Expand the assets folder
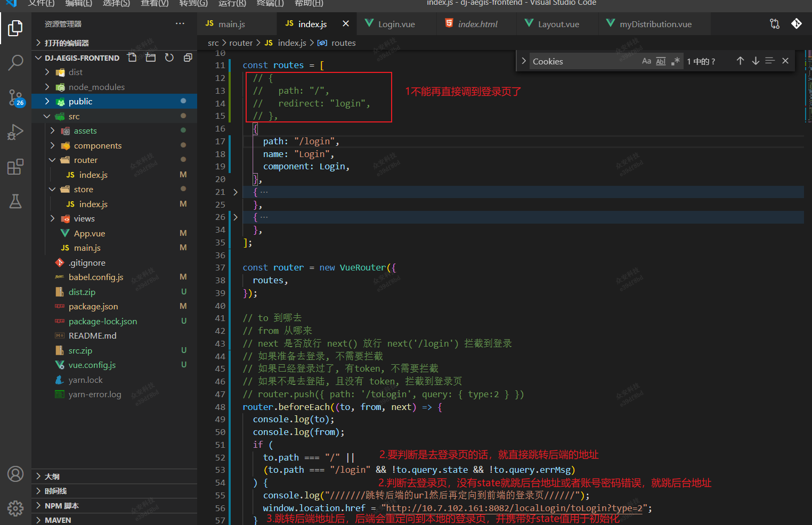Image resolution: width=812 pixels, height=525 pixels. click(x=52, y=130)
